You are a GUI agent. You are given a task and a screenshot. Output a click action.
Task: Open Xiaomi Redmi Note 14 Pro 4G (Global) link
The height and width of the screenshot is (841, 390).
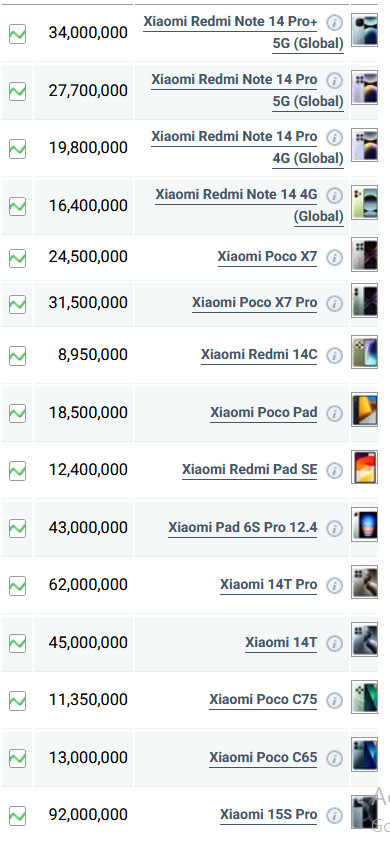tap(247, 148)
